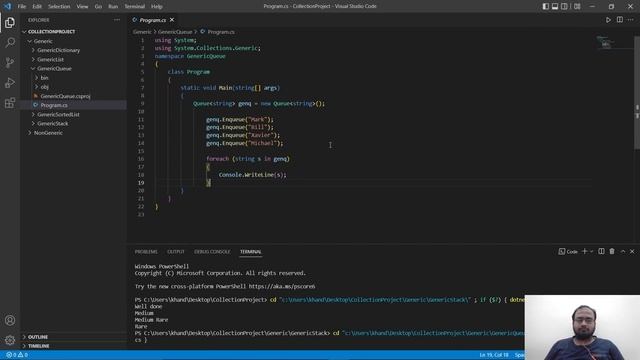The width and height of the screenshot is (640, 360).
Task: Expand the GenericStack folder
Action: tap(53, 123)
